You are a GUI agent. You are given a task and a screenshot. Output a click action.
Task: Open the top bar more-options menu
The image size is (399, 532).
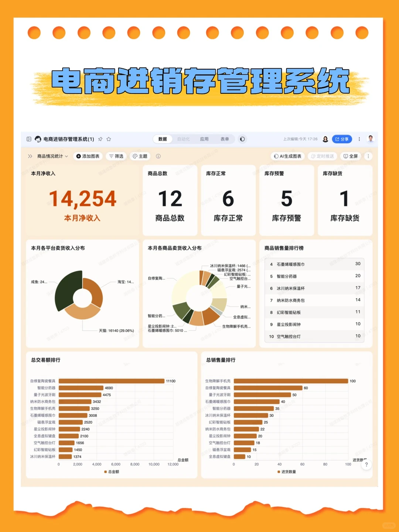(359, 139)
